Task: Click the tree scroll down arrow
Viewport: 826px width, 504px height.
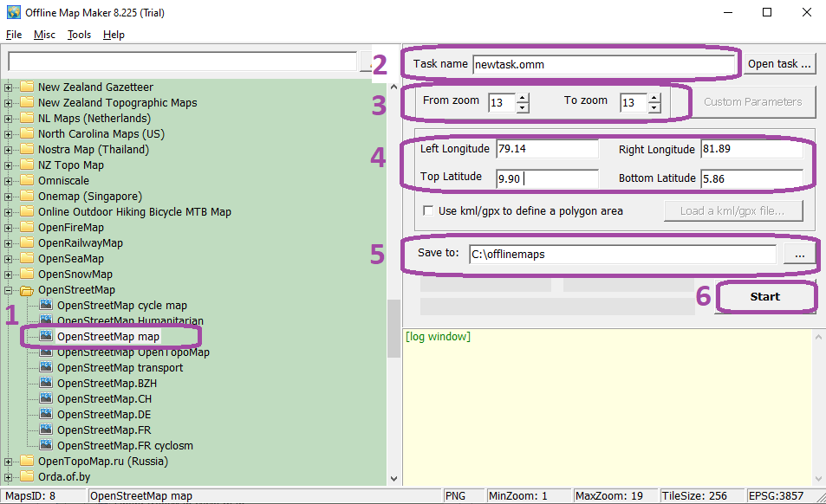Action: [393, 478]
